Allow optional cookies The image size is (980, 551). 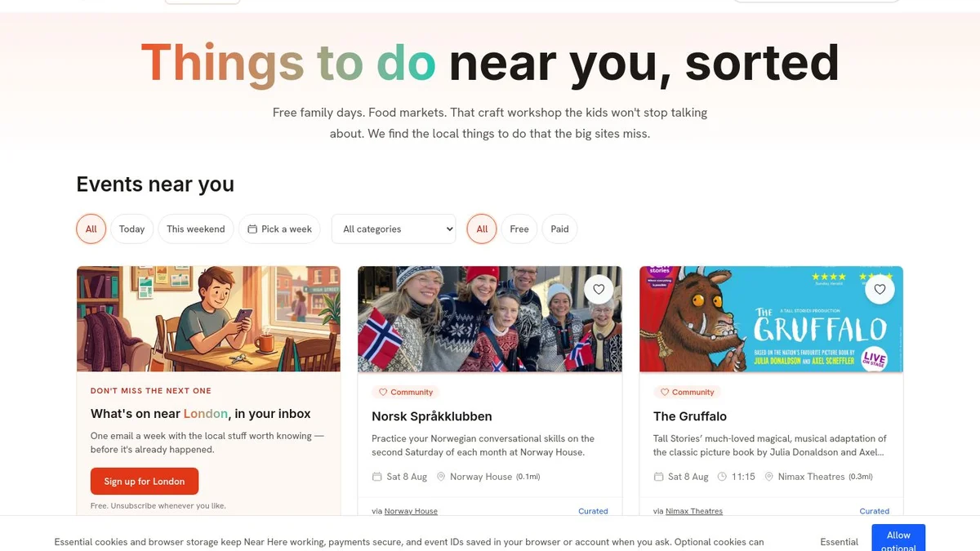coord(898,539)
